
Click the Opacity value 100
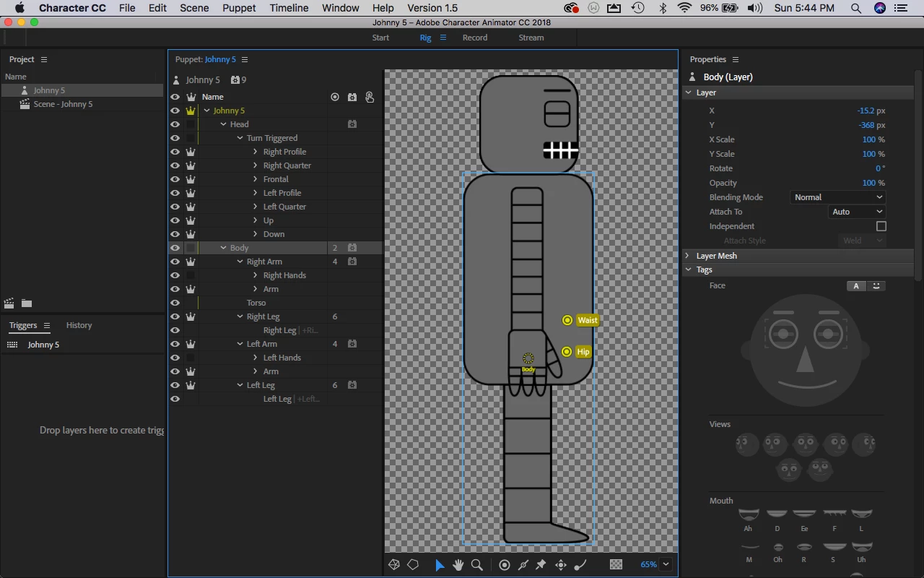tap(868, 183)
